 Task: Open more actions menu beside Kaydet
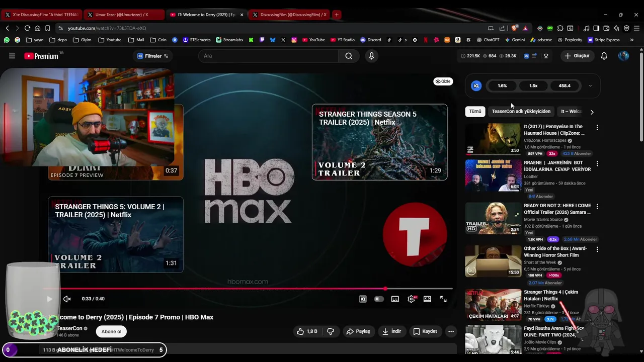[x=451, y=331]
